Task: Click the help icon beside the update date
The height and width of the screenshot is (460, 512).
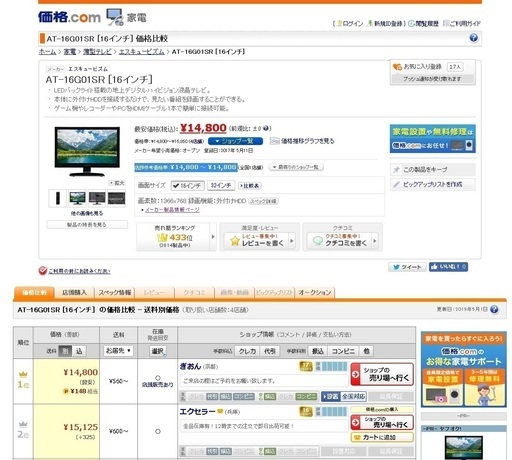Action: tap(494, 309)
